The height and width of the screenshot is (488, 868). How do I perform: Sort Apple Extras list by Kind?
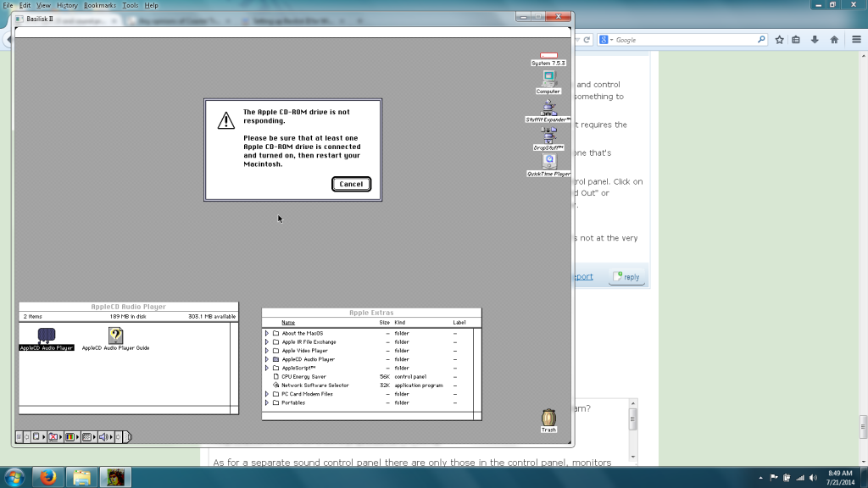400,323
